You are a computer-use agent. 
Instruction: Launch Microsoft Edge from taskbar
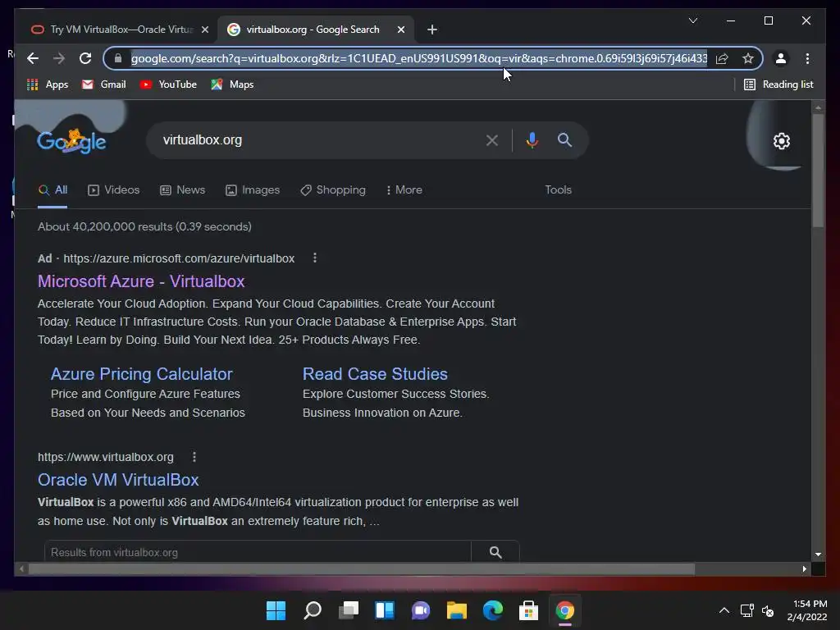click(493, 610)
